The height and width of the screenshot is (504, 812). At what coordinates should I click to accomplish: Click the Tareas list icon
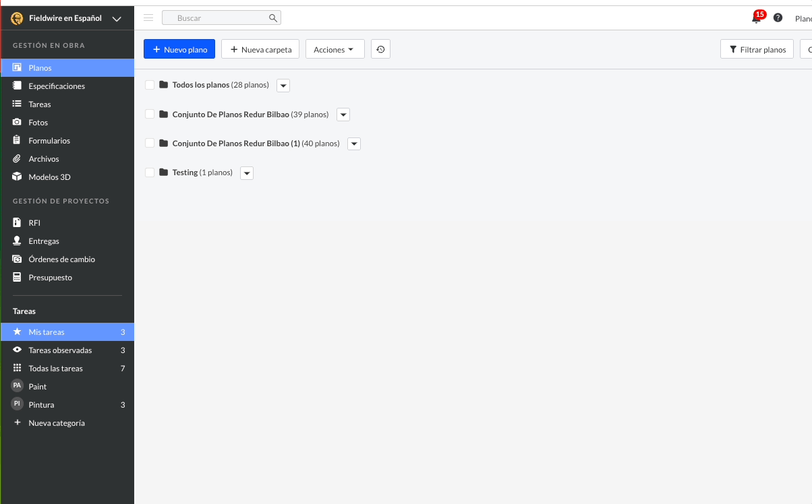pos(18,104)
